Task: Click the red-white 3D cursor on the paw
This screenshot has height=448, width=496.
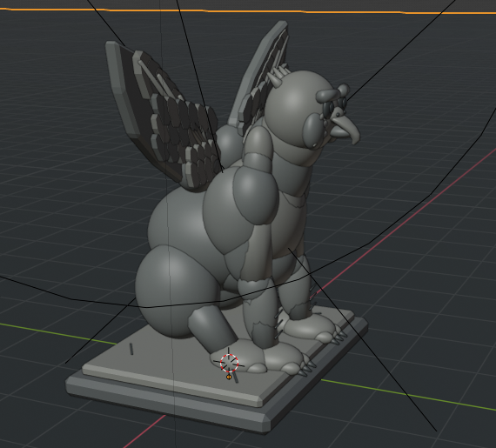Action: pos(229,363)
